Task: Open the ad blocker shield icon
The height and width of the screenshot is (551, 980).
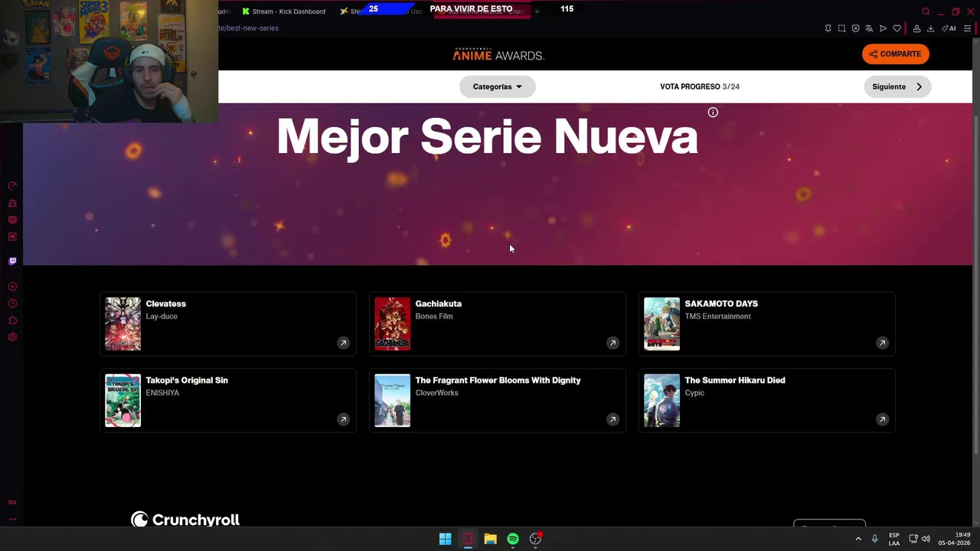Action: pos(855,28)
